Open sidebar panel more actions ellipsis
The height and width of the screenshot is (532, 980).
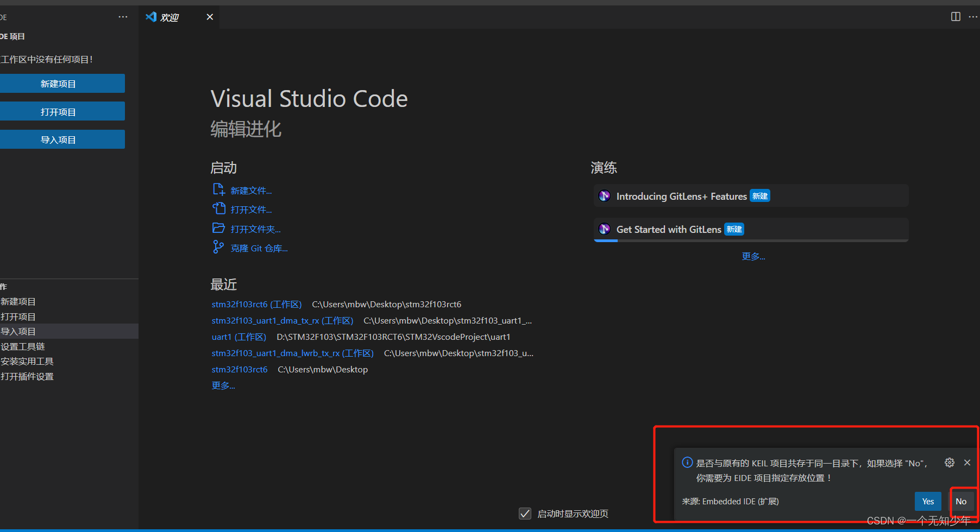(x=123, y=17)
